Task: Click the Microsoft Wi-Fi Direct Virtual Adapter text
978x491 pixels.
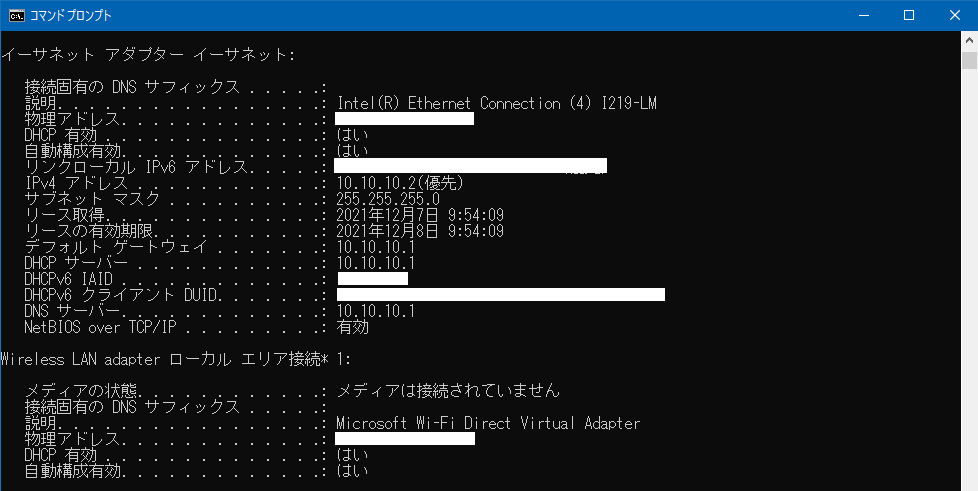Action: point(487,423)
